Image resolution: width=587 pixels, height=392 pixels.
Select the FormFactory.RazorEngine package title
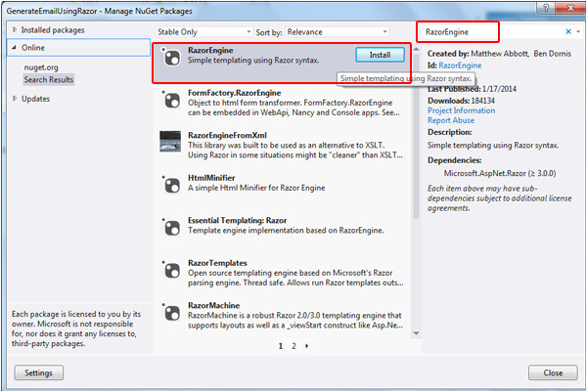pos(235,93)
